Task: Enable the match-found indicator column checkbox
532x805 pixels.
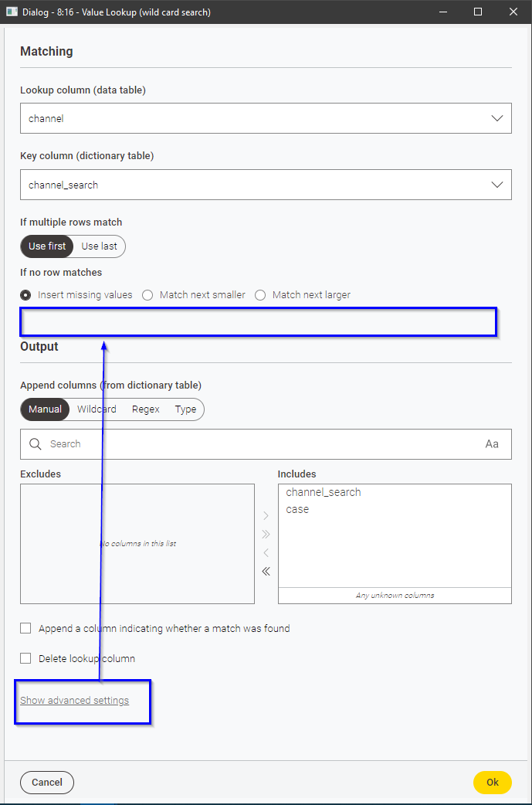Action: [x=25, y=628]
